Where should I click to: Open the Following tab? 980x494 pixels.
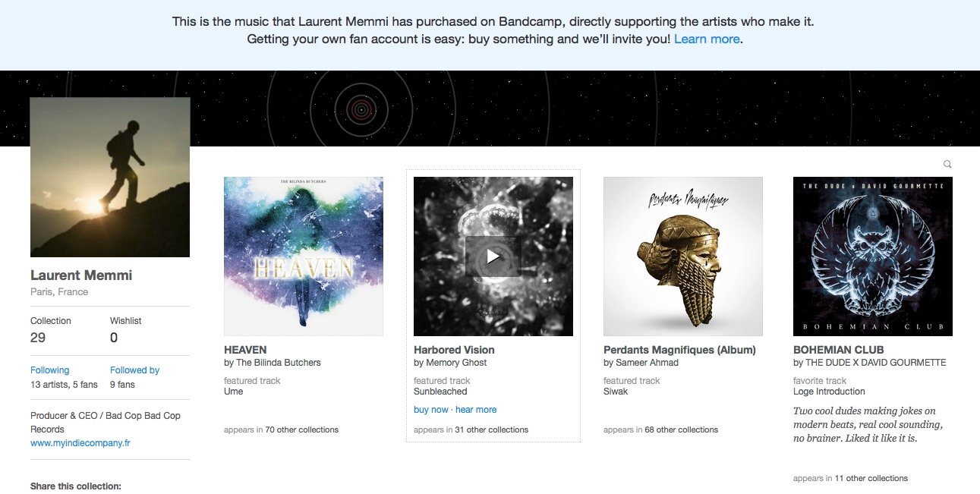50,370
